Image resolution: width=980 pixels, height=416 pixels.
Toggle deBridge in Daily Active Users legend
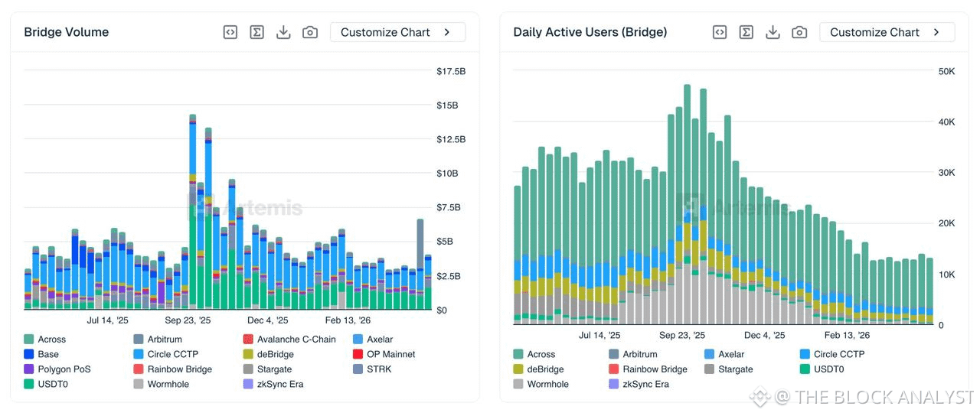click(539, 369)
